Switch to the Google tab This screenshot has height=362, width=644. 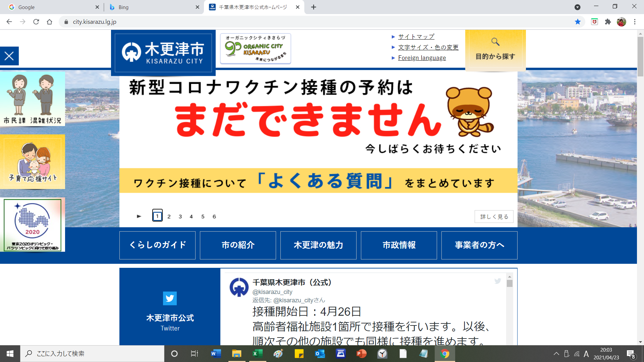(x=52, y=7)
